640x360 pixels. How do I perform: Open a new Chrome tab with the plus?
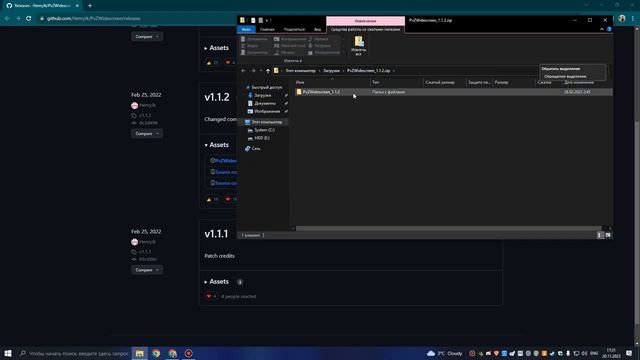pos(90,6)
